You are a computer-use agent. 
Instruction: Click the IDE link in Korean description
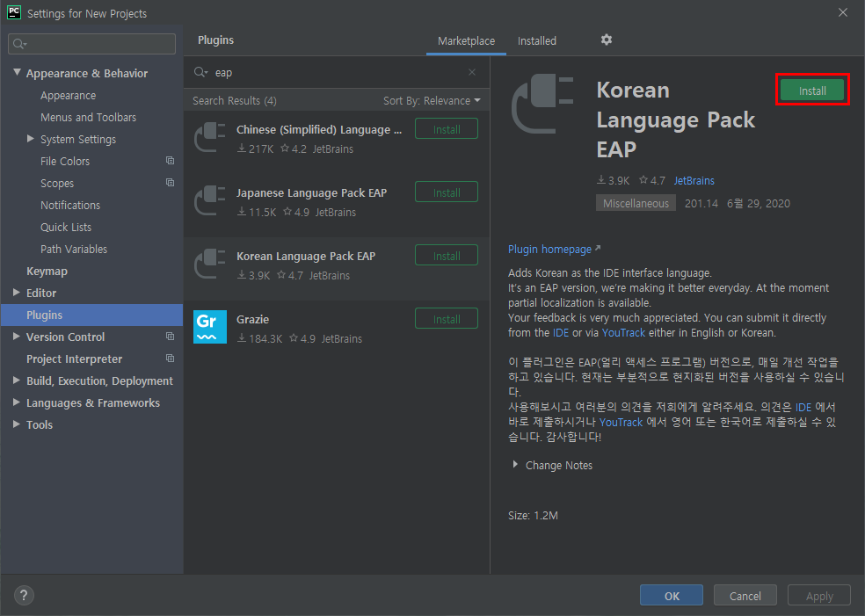[803, 407]
